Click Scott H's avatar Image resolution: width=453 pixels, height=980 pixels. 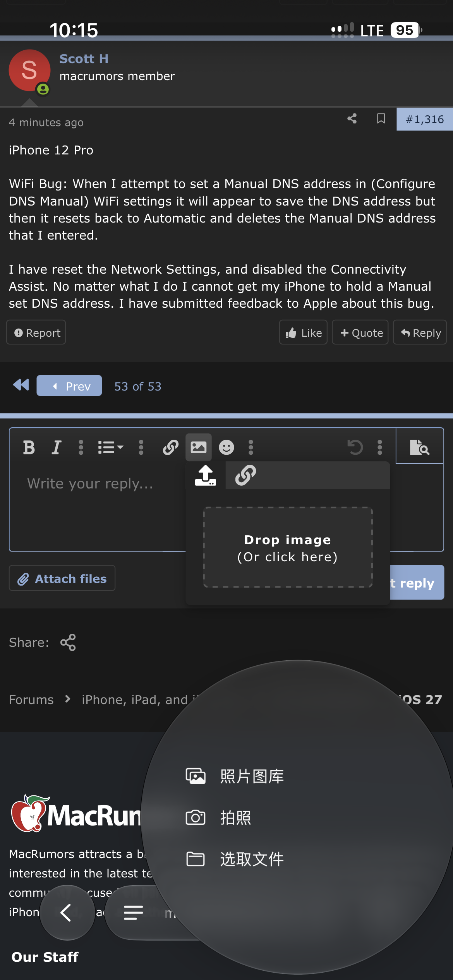pos(30,70)
